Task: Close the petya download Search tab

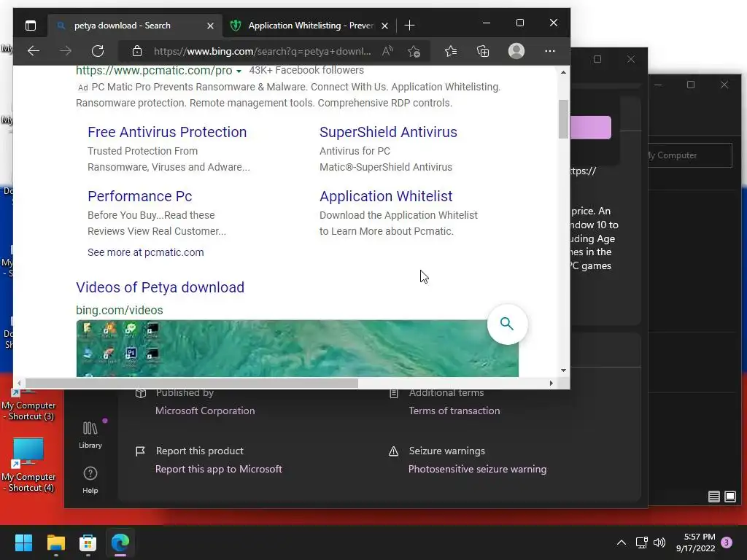Action: point(210,26)
